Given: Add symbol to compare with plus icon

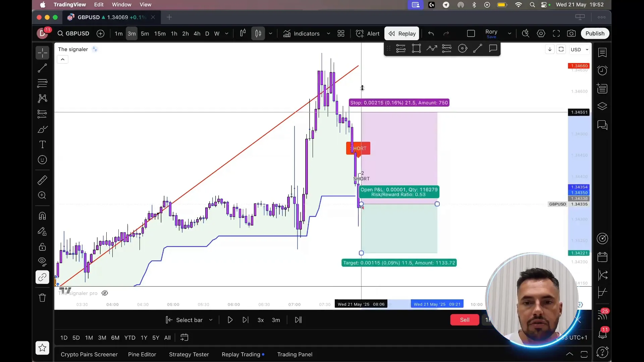Looking at the screenshot, I should [100, 34].
